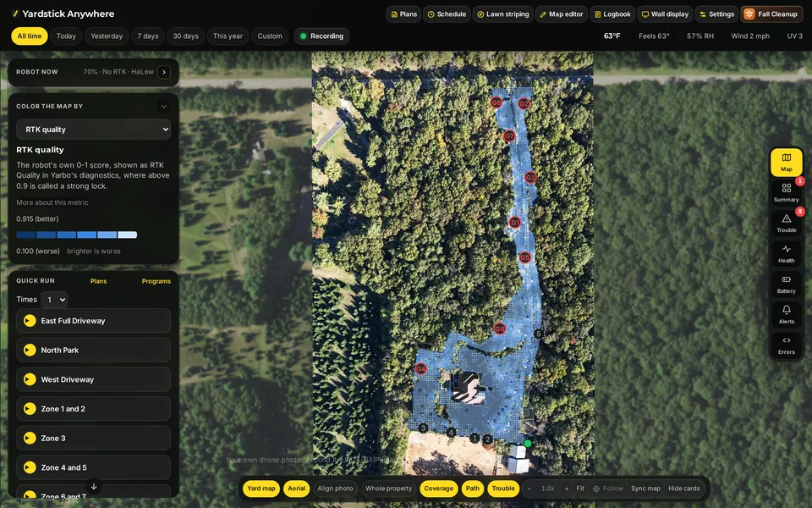Click the G7 trouble marker on map

tap(509, 135)
